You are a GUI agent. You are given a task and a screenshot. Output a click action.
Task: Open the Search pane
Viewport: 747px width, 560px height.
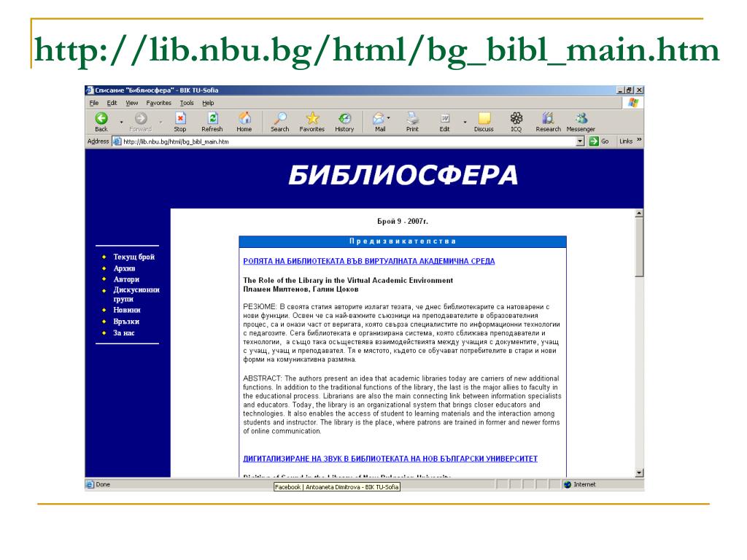click(279, 122)
